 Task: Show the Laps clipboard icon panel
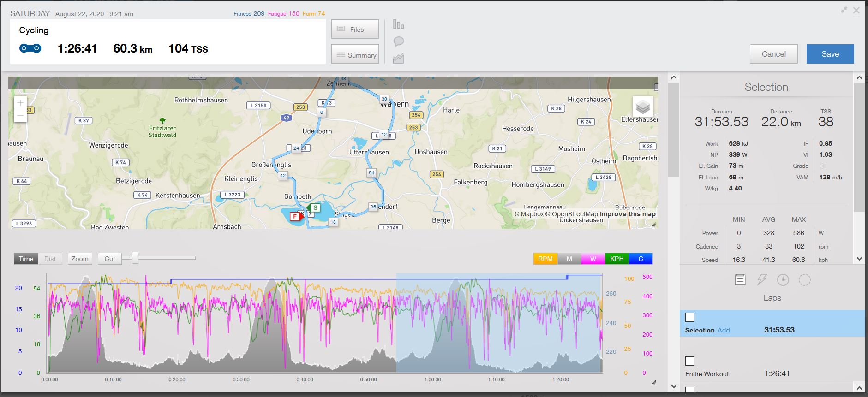(740, 280)
